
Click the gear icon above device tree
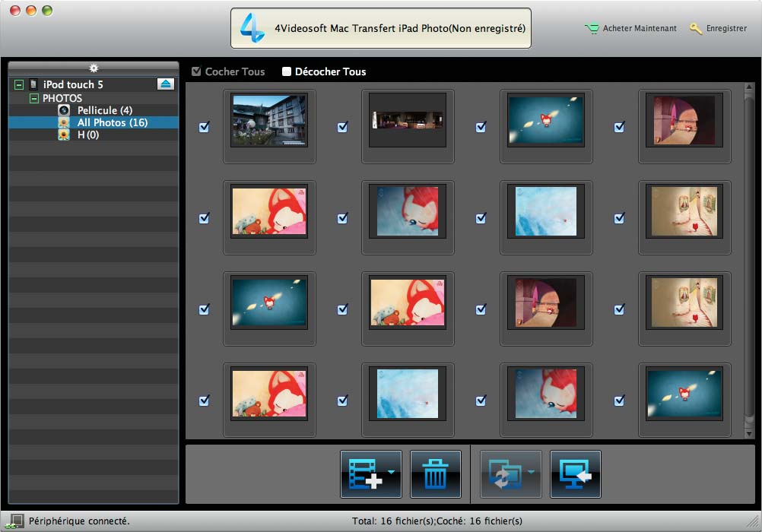point(94,68)
